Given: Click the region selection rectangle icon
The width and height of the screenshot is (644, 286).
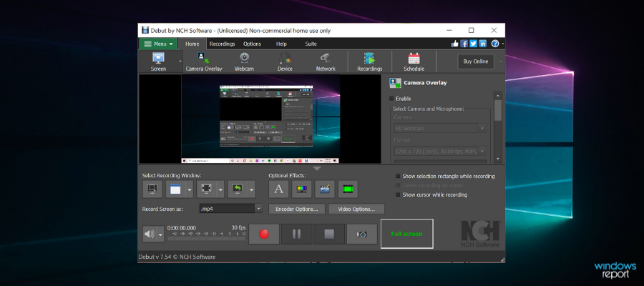Looking at the screenshot, I should [206, 189].
